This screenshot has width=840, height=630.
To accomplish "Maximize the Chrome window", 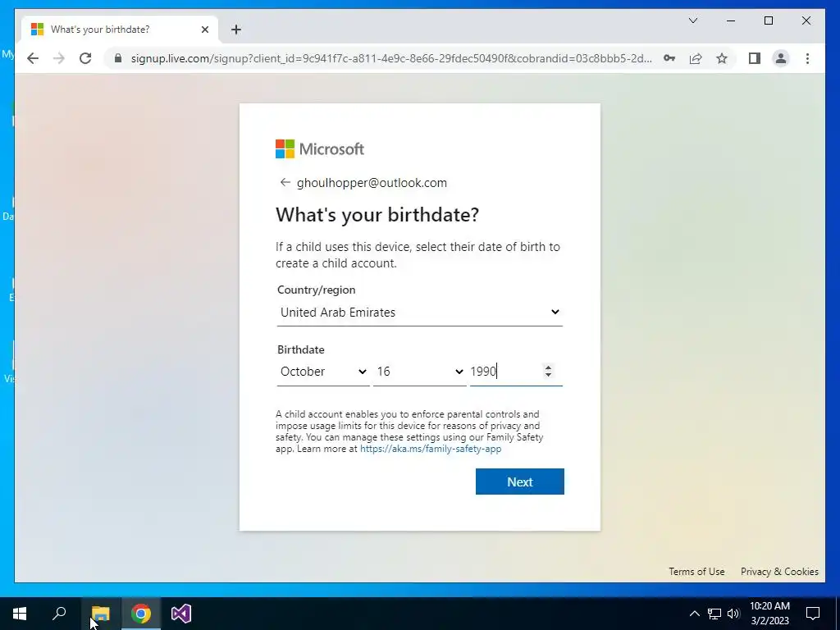I will (x=768, y=21).
